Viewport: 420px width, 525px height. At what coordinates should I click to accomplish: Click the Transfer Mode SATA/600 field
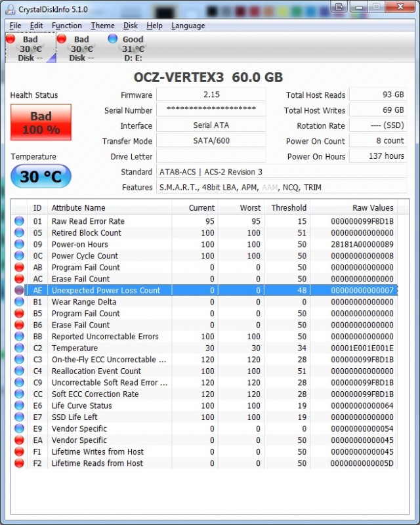[x=211, y=140]
